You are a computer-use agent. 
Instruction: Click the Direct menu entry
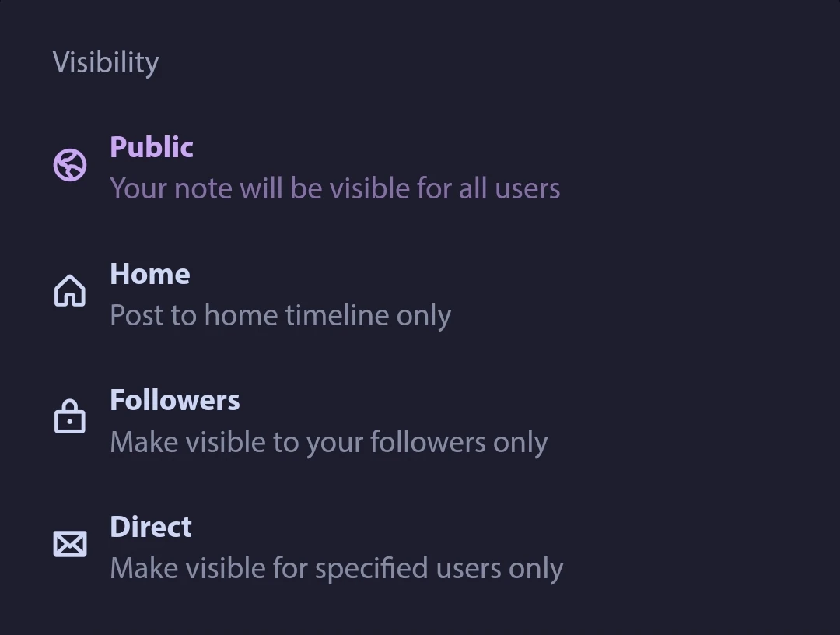(x=151, y=527)
